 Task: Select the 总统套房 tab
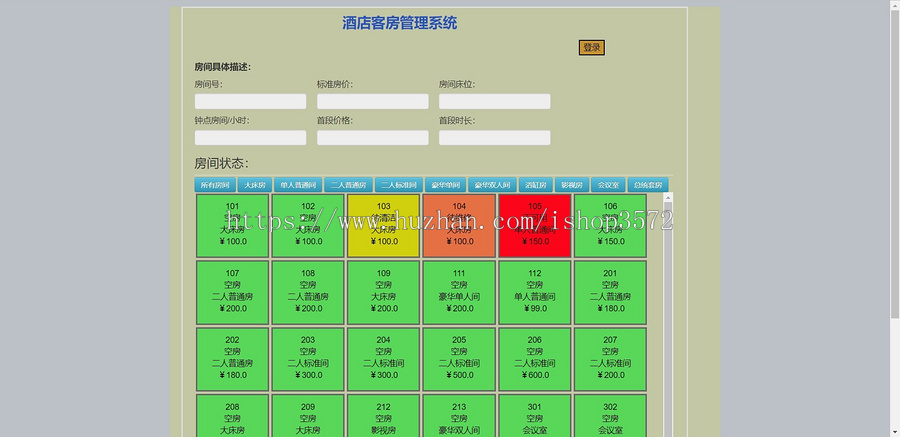click(x=648, y=185)
